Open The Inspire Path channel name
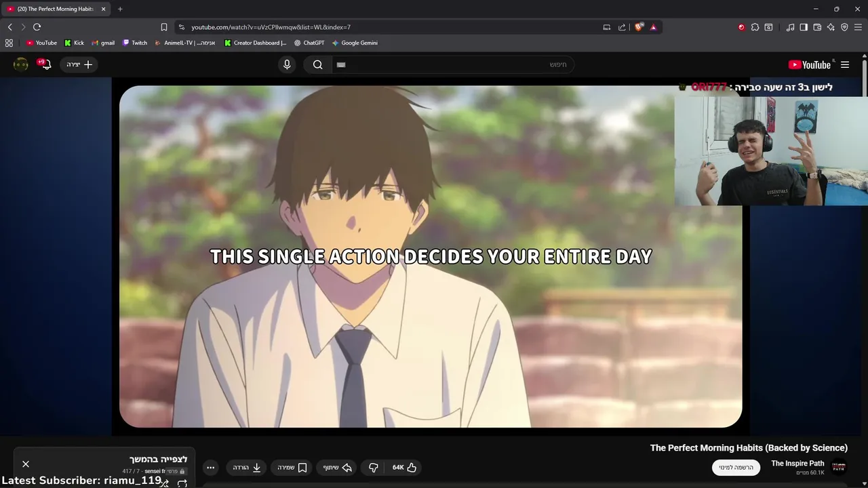This screenshot has height=488, width=868. [x=797, y=464]
